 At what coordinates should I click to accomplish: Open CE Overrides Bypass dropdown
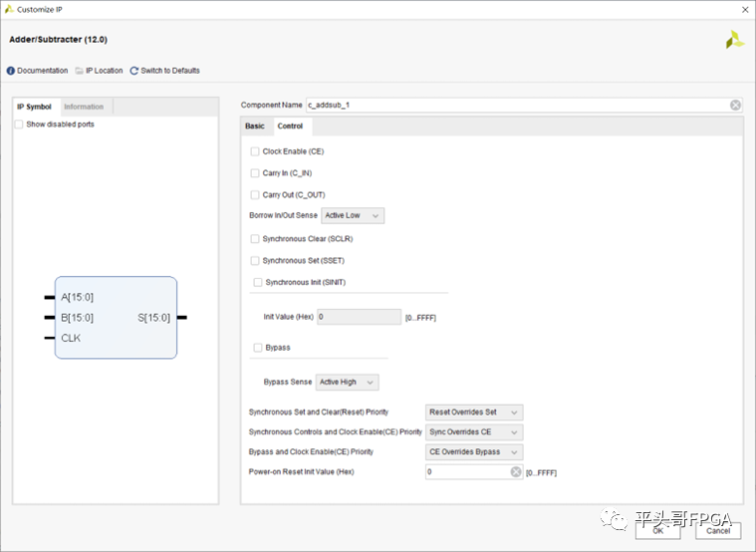474,452
